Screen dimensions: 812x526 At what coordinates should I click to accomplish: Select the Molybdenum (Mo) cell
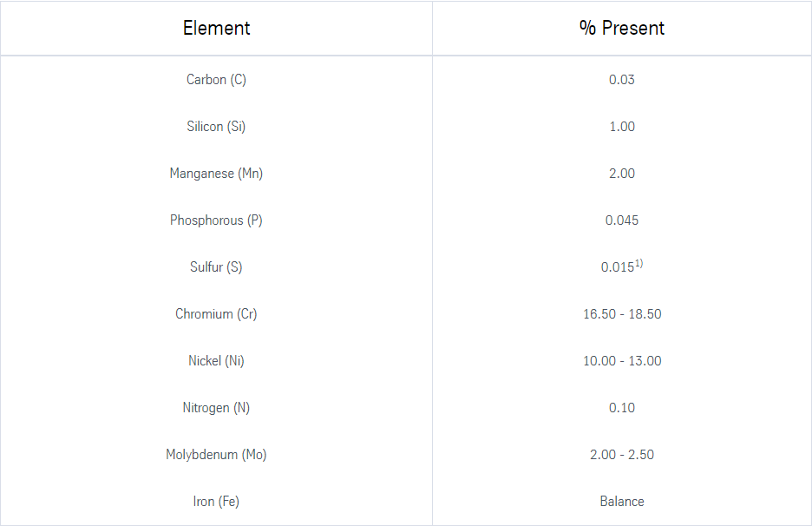pyautogui.click(x=216, y=455)
